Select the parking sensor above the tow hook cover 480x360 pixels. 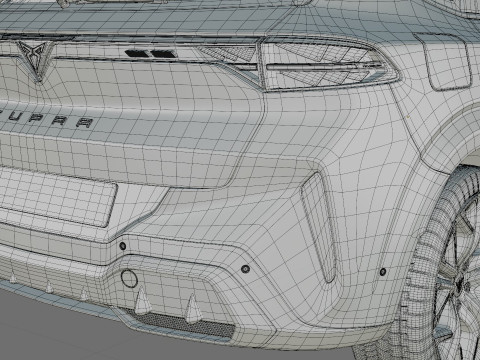(x=123, y=246)
